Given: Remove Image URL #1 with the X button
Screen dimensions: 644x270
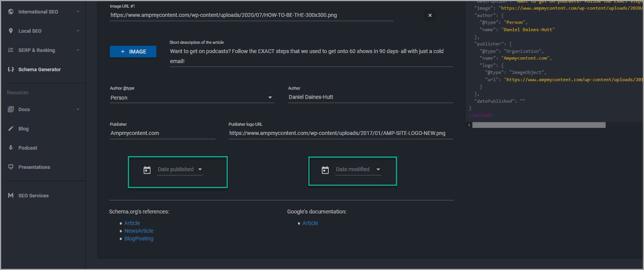Looking at the screenshot, I should (x=430, y=15).
